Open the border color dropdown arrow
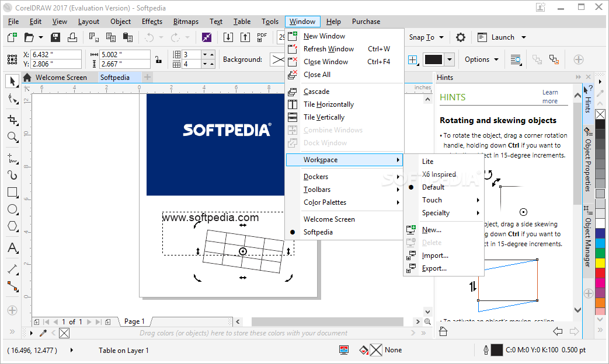Image resolution: width=609 pixels, height=364 pixels. 450,60
